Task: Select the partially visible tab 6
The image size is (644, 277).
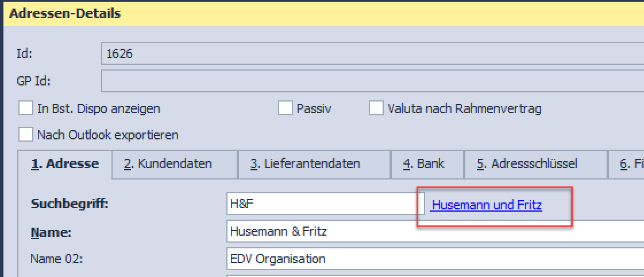Action: [x=629, y=164]
